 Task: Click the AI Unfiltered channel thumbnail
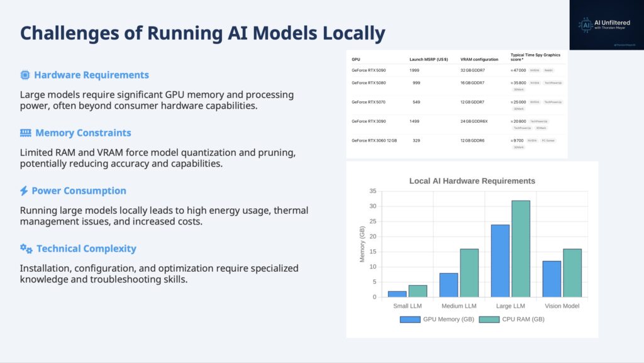(x=606, y=25)
